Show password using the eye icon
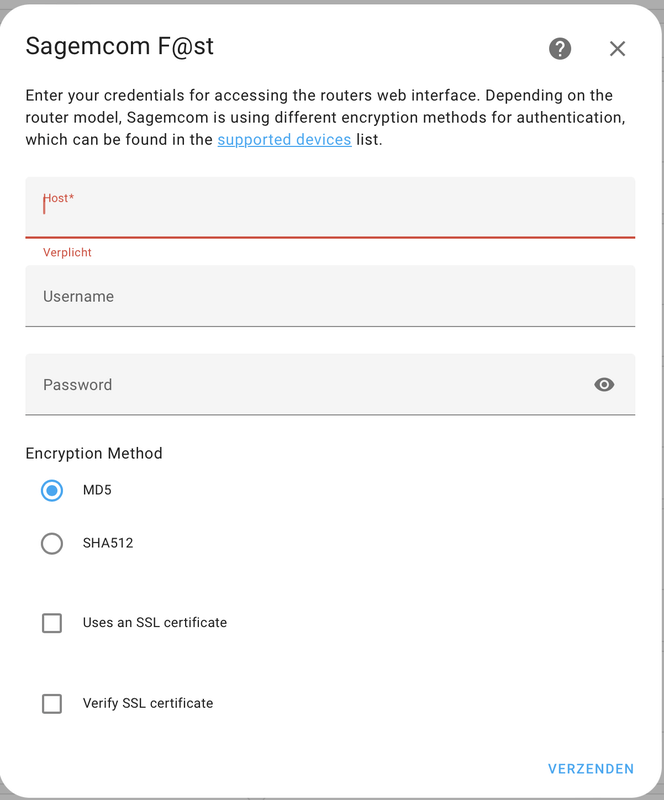Viewport: 664px width, 800px height. (x=604, y=384)
